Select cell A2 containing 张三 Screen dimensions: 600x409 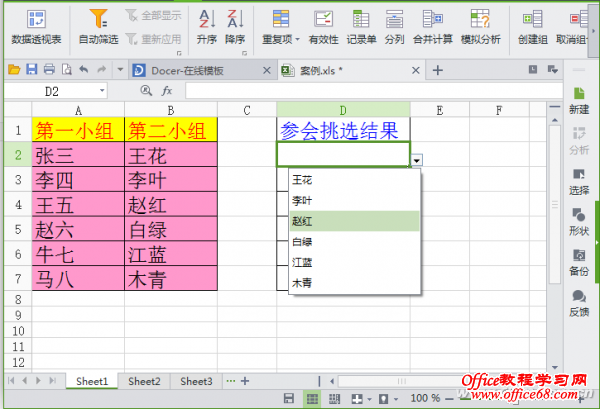coord(78,155)
